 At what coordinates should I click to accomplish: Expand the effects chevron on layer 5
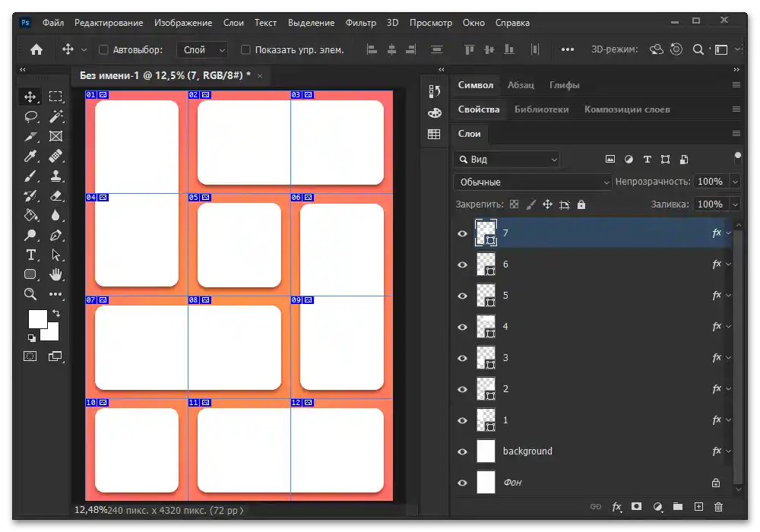tap(729, 296)
